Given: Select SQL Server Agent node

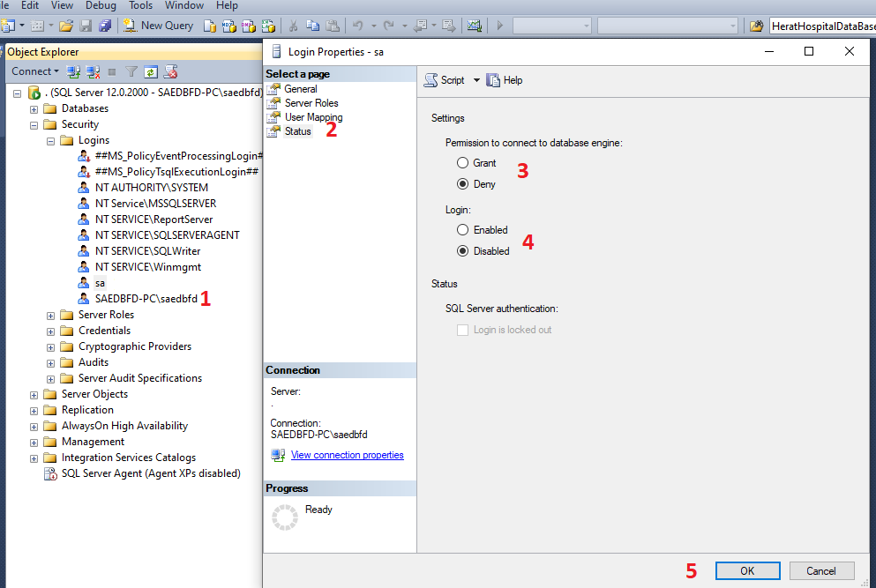Looking at the screenshot, I should tap(151, 473).
